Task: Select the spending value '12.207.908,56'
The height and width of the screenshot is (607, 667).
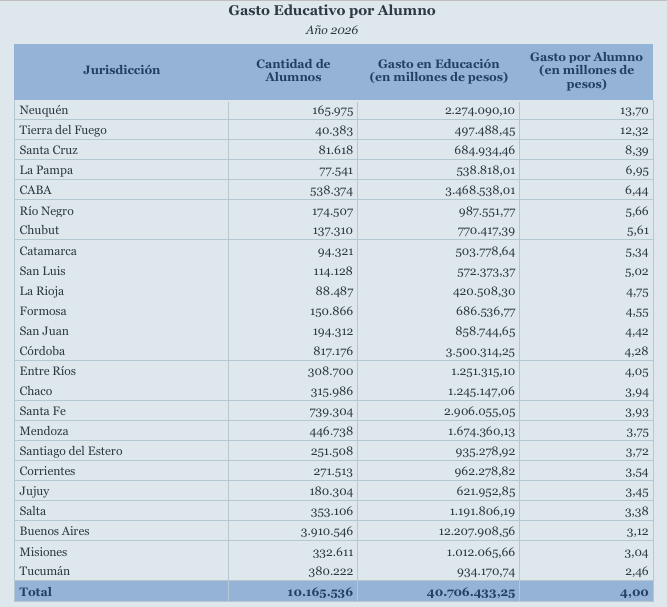Action: (477, 532)
